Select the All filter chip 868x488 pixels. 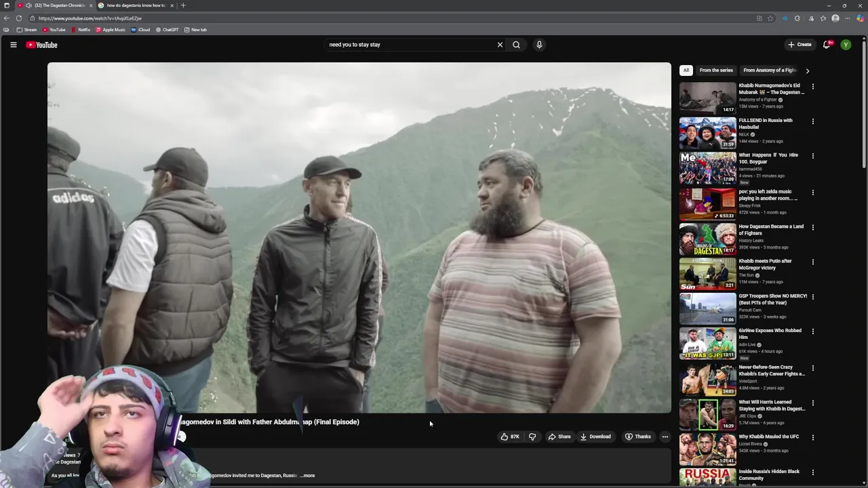[686, 70]
